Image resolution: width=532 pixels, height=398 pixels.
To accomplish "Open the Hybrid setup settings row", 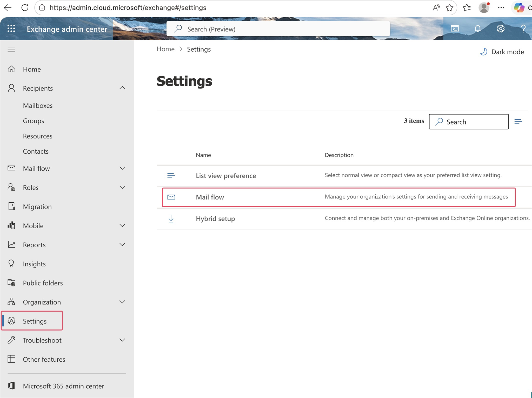I will [215, 218].
